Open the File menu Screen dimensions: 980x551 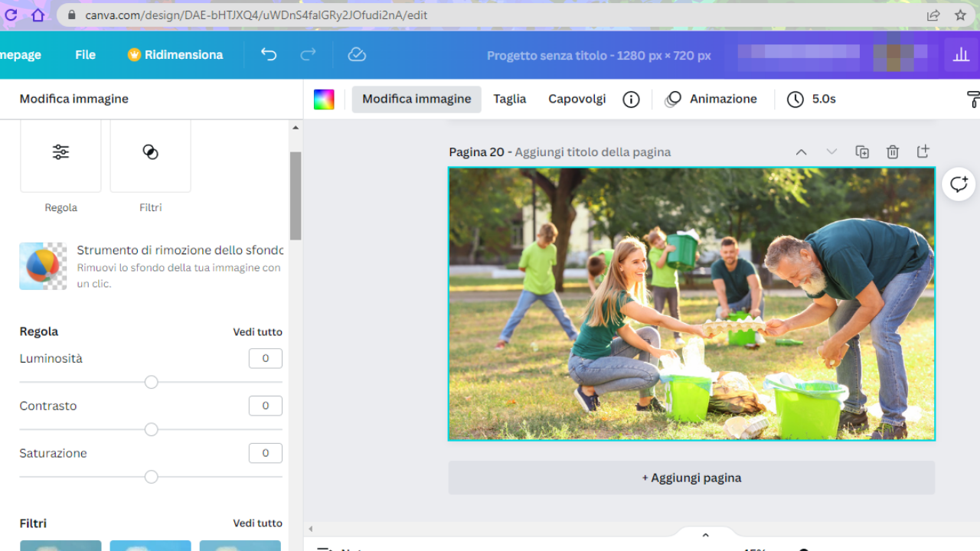click(85, 54)
